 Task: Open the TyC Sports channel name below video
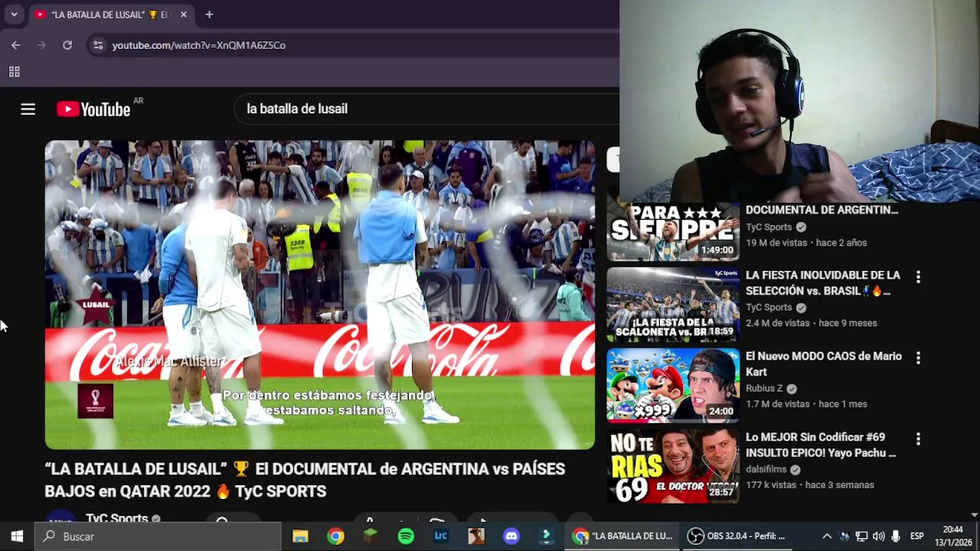[x=116, y=518]
